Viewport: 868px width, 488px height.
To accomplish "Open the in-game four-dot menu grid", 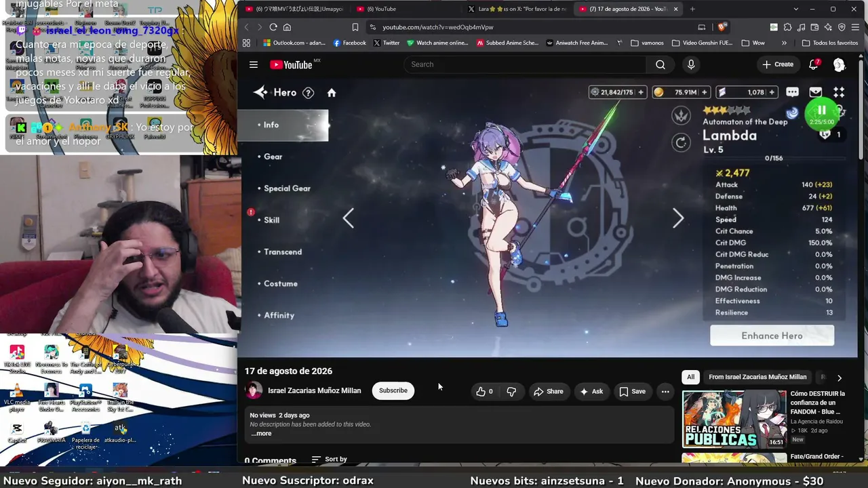I will point(839,92).
